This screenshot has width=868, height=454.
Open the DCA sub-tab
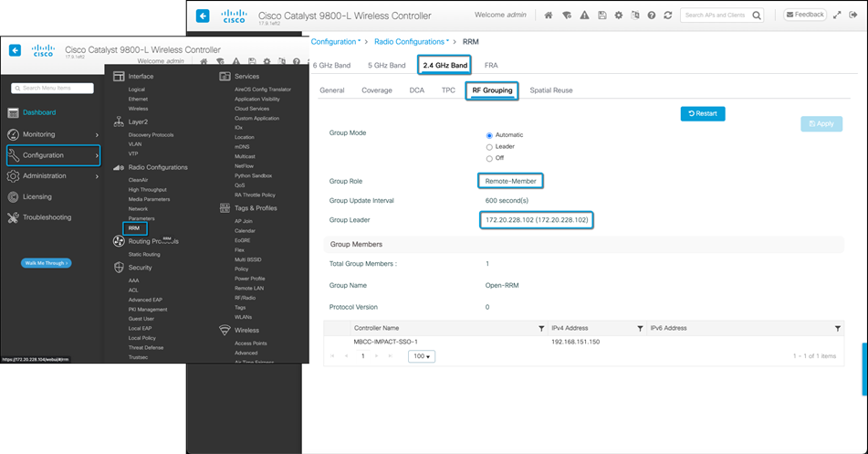(417, 90)
